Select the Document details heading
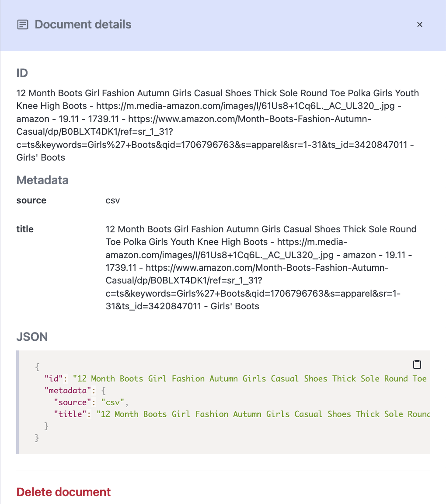The image size is (446, 504). (x=83, y=24)
